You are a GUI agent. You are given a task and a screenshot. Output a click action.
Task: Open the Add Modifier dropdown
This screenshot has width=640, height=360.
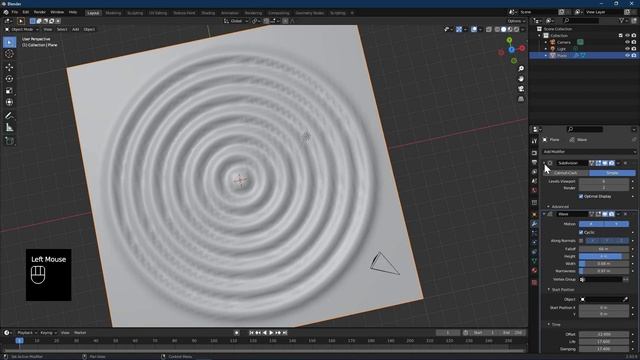coord(589,151)
